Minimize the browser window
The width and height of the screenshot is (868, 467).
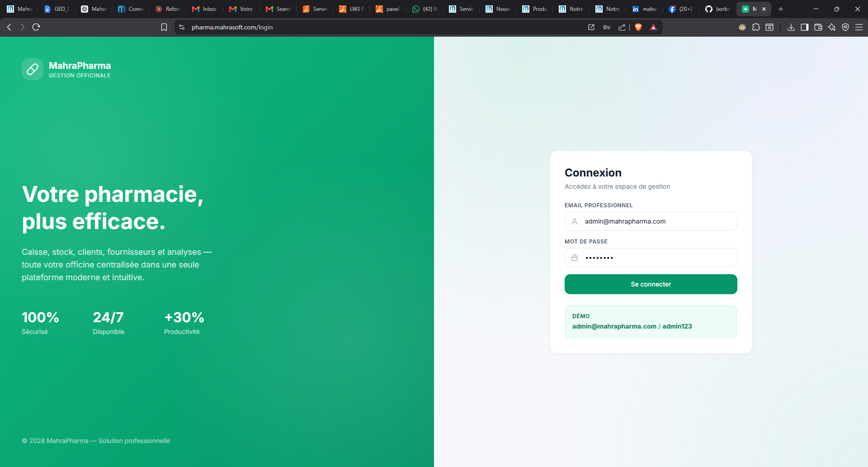point(816,9)
